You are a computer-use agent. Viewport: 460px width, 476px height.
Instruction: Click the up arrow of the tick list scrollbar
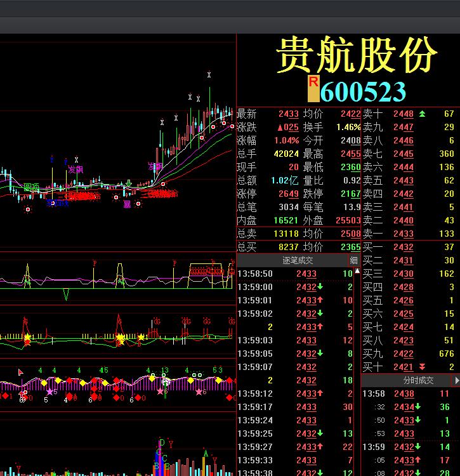coord(357,271)
